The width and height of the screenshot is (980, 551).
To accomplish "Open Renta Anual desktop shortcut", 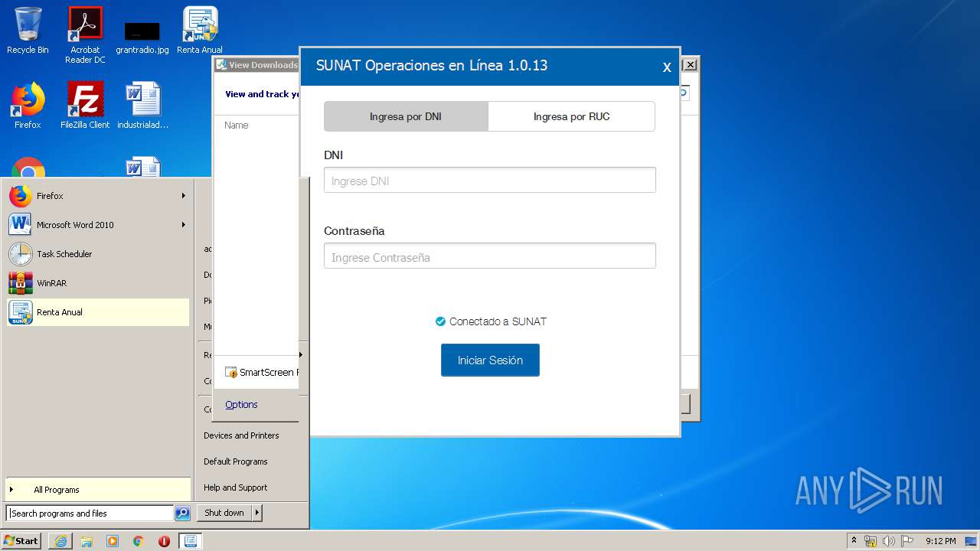I will pyautogui.click(x=200, y=31).
